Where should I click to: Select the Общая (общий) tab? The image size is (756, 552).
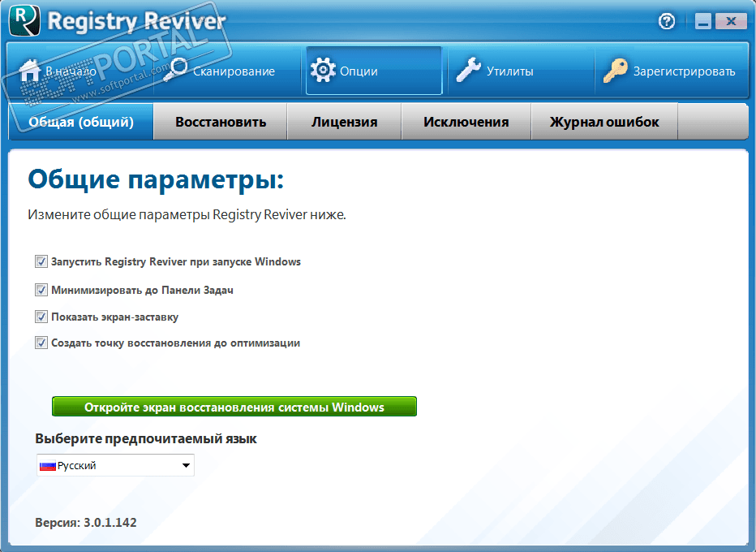[81, 122]
